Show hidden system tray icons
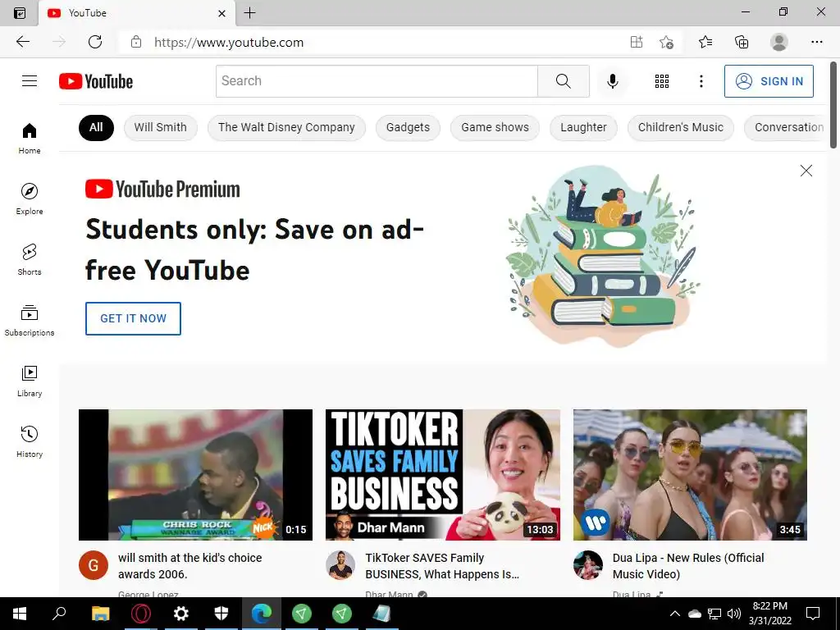 click(675, 614)
